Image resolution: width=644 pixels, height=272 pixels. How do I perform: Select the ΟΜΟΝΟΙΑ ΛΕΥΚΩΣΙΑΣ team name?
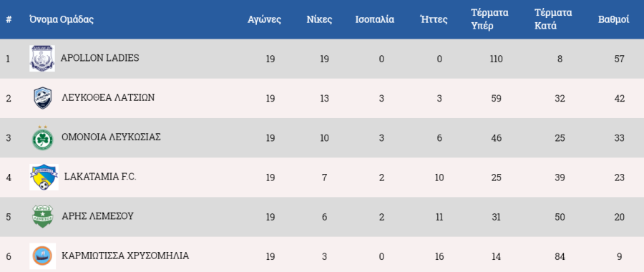click(x=111, y=137)
